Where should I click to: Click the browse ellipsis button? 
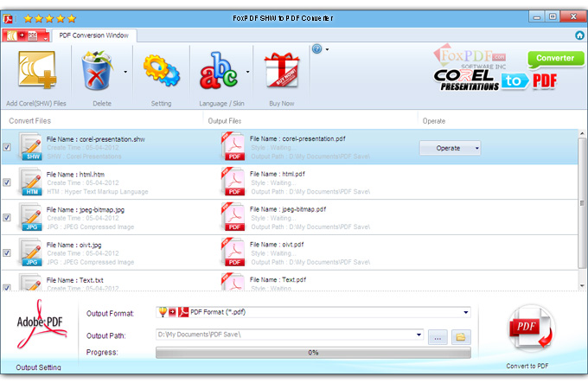[x=438, y=338]
